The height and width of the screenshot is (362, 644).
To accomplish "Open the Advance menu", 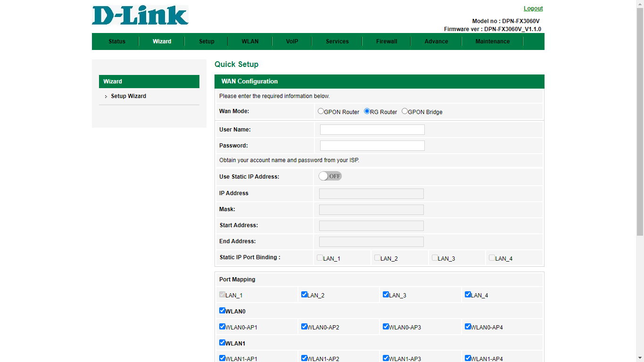I will click(436, 41).
